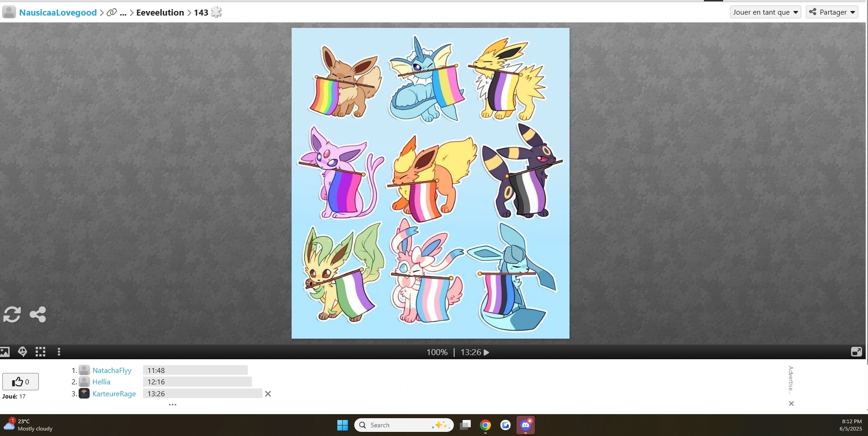This screenshot has width=868, height=436.
Task: Click the share icon beside restart
Action: [x=38, y=314]
